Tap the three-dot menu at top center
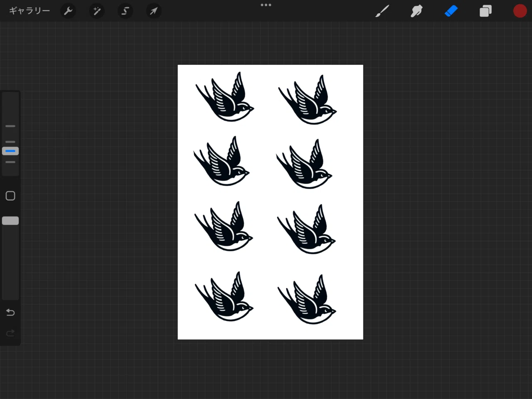This screenshot has width=532, height=399. 266,5
